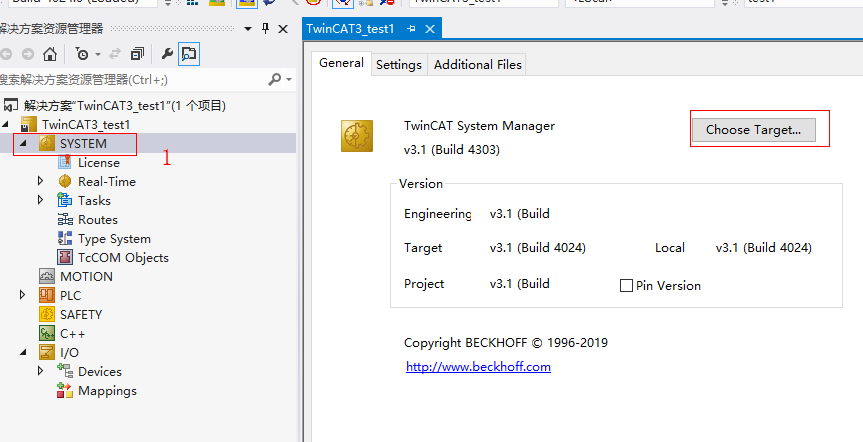Click the Mappings node icon
Screen dimensions: 863x442
[65, 390]
